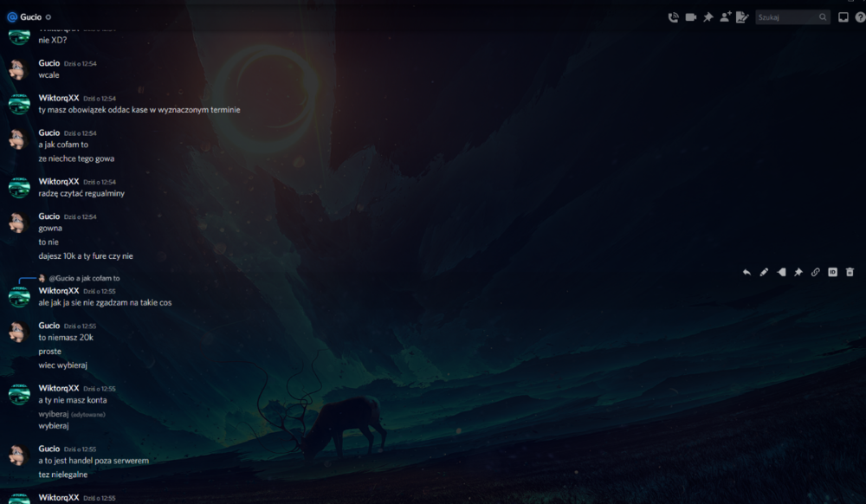Click Gucio's avatar beside 'a jak cofam to'
Screen dimensions: 866x504
[19, 139]
